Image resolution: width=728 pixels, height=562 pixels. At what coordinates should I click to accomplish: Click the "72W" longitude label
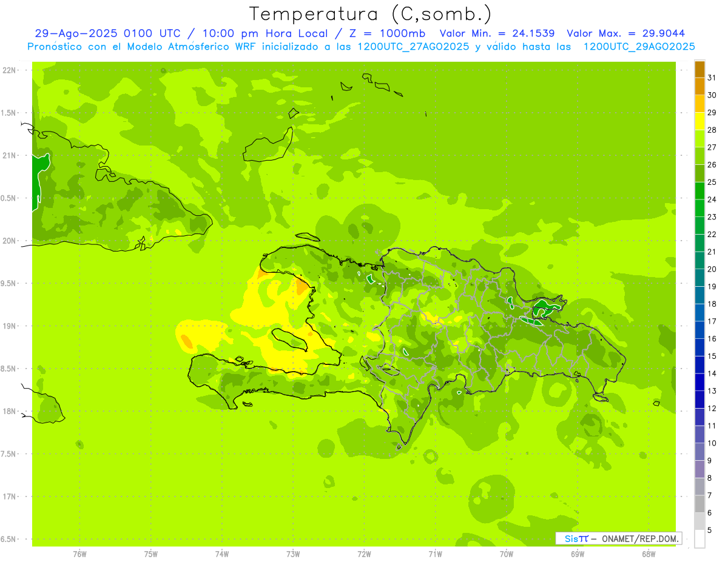364,554
